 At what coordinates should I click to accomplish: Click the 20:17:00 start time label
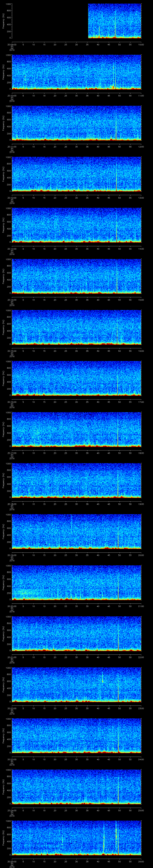[12, 453]
